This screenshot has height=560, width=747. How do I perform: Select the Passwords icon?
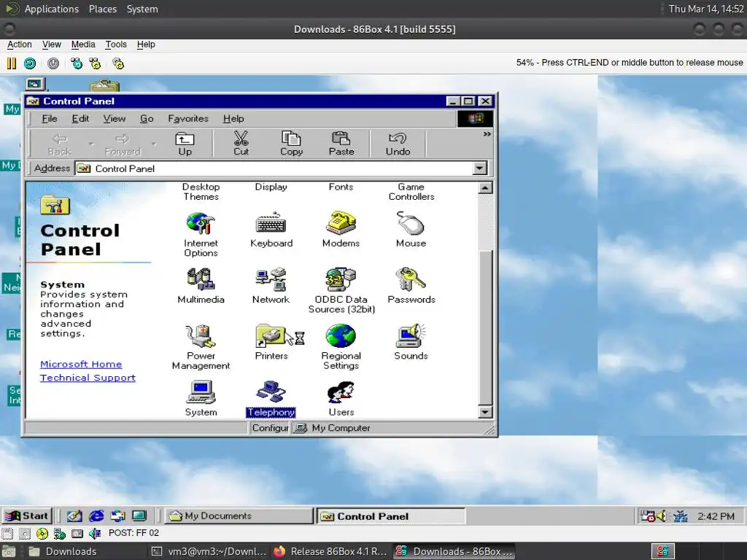411,286
